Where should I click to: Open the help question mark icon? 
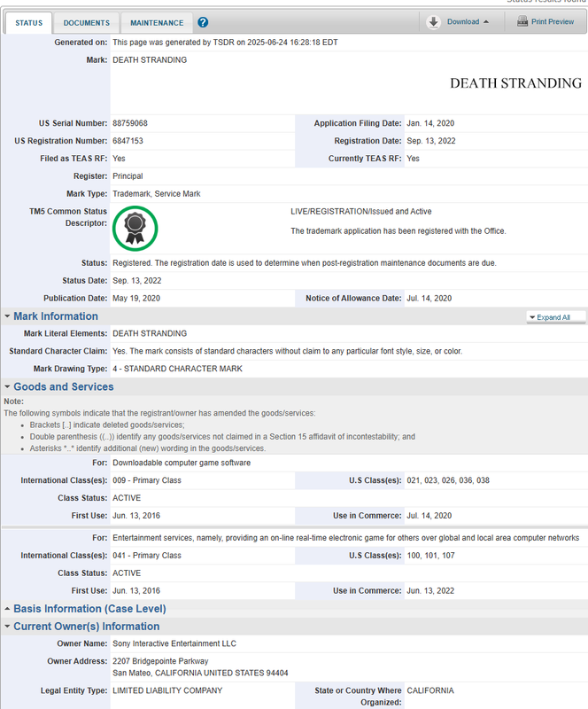[x=203, y=22]
